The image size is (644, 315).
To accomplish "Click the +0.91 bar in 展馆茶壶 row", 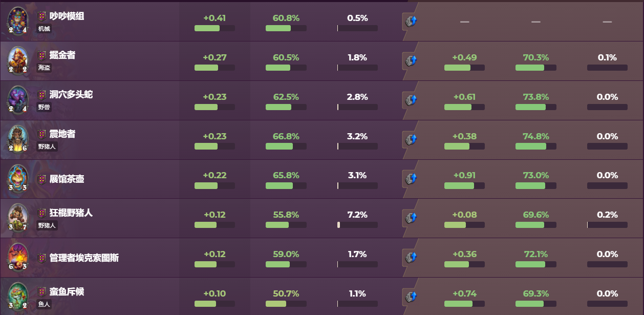I will [x=464, y=186].
